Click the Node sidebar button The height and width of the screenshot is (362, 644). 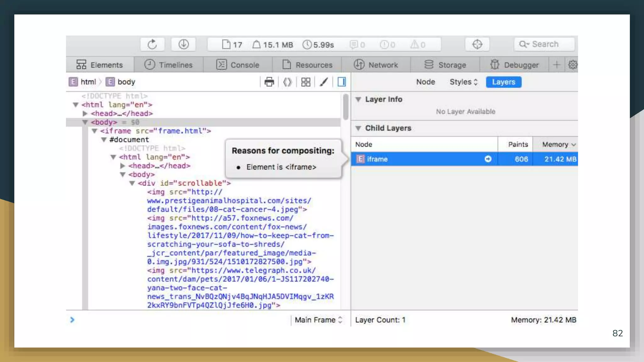[x=425, y=82]
